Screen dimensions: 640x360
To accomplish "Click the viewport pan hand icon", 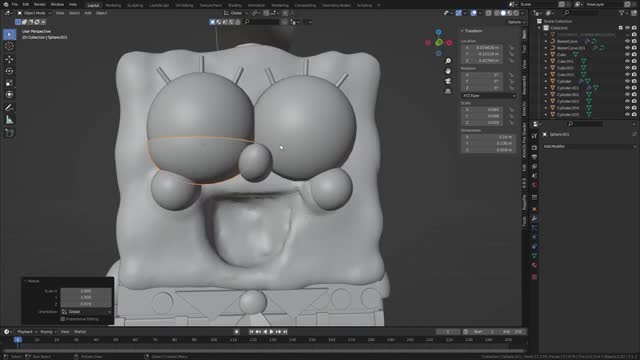I will tap(448, 71).
